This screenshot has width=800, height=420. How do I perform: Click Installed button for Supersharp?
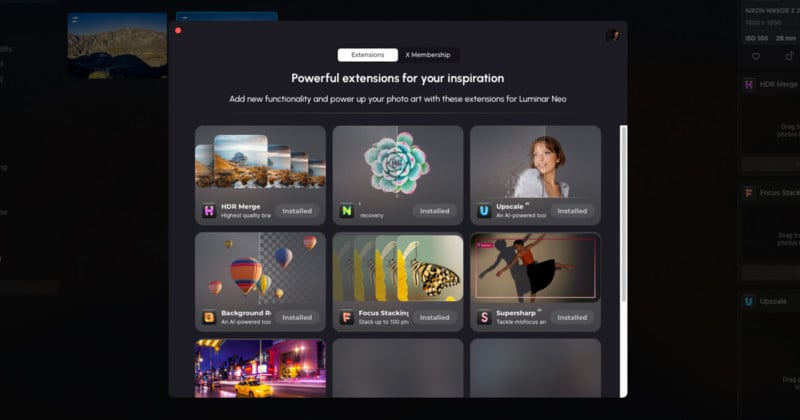[572, 317]
